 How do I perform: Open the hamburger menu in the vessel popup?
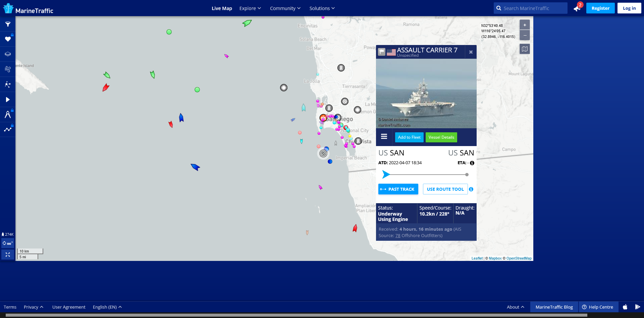(384, 136)
